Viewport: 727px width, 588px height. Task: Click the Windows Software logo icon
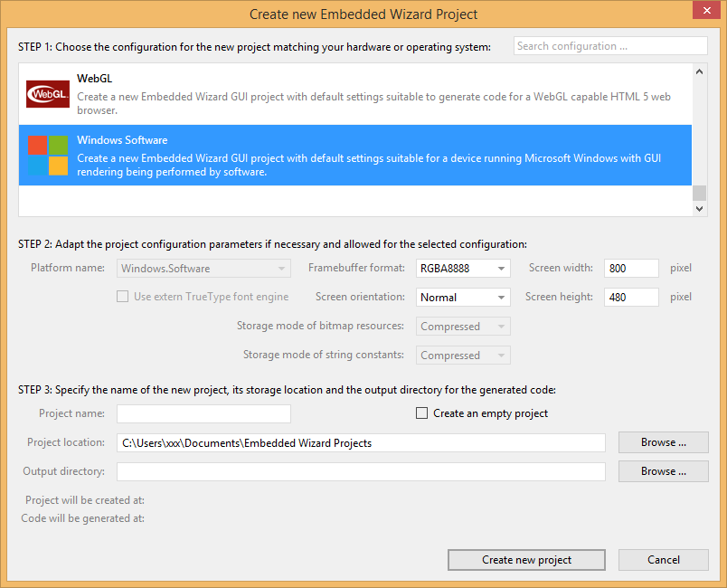point(48,155)
